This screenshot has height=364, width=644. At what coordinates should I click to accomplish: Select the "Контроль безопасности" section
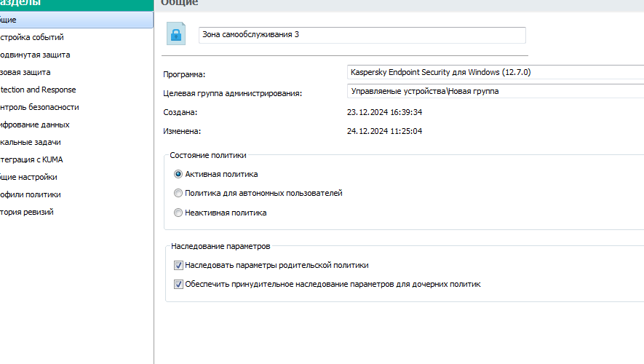pyautogui.click(x=39, y=107)
